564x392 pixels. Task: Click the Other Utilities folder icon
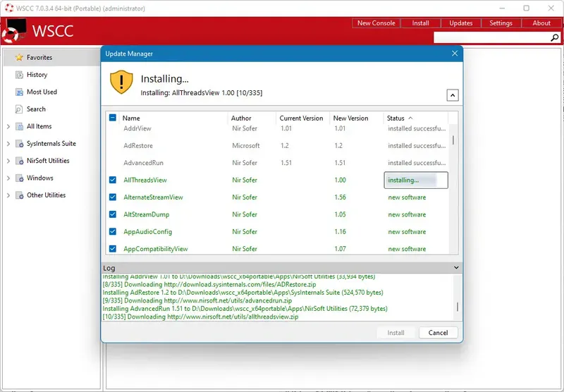coord(20,195)
